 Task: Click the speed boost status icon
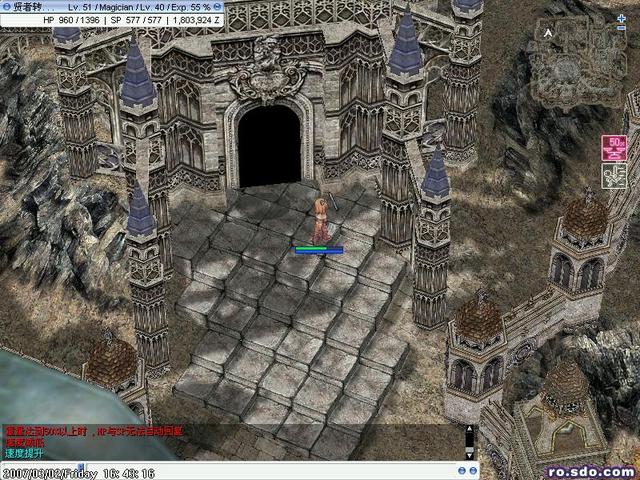614,176
